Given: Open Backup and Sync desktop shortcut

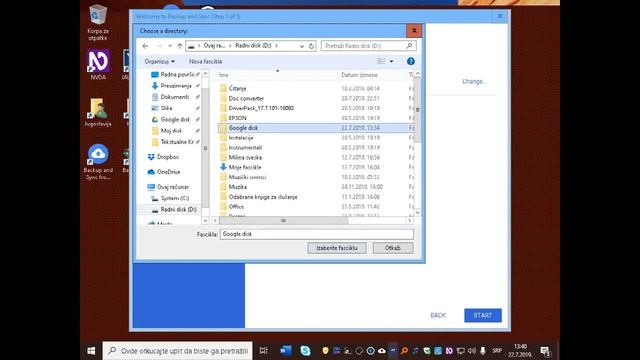Looking at the screenshot, I should tap(98, 162).
